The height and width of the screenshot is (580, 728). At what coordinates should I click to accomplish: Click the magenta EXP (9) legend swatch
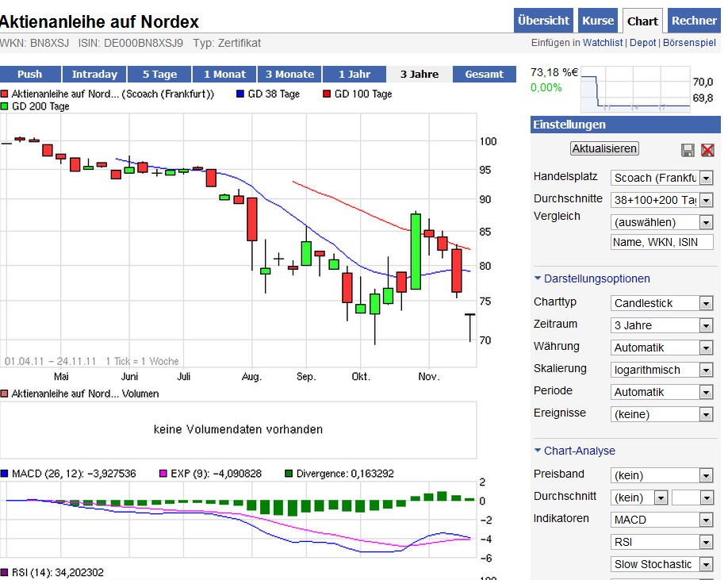click(x=163, y=474)
